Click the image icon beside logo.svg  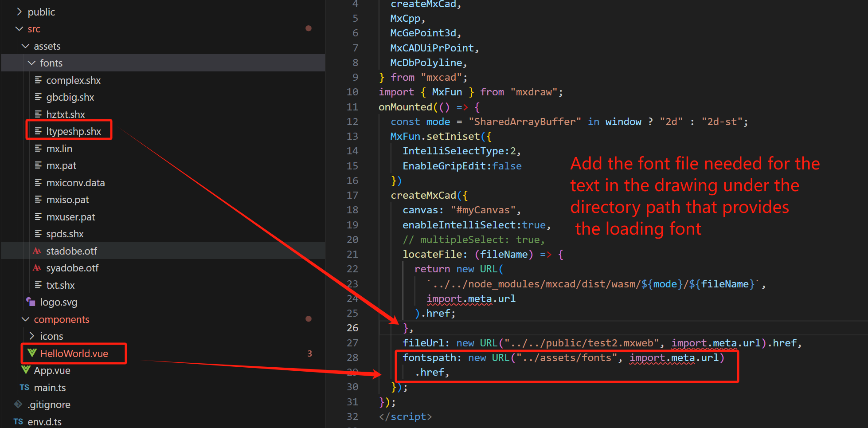31,302
